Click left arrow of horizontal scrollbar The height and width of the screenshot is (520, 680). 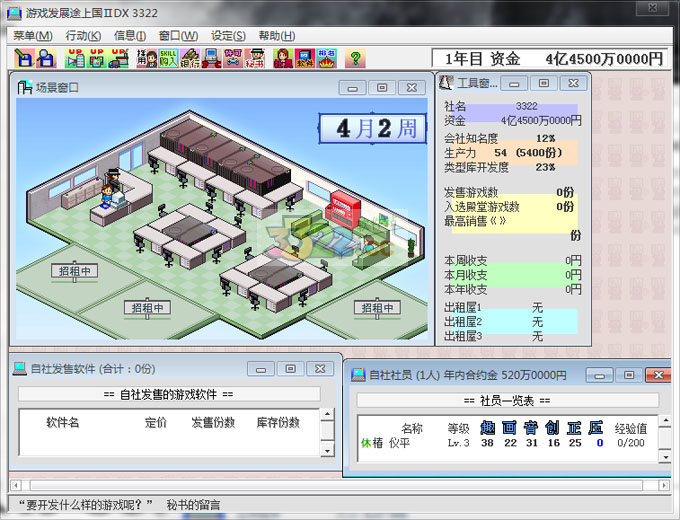pyautogui.click(x=16, y=485)
